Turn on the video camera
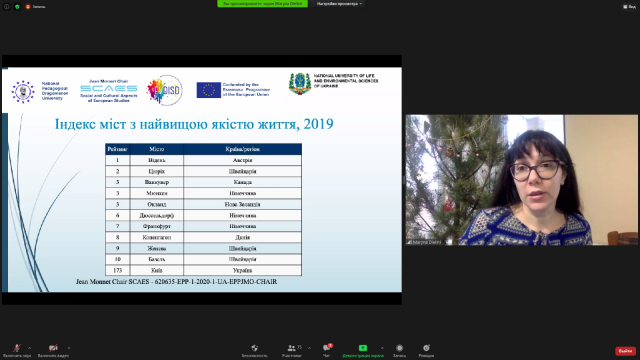Image resolution: width=640 pixels, height=360 pixels. 53,350
